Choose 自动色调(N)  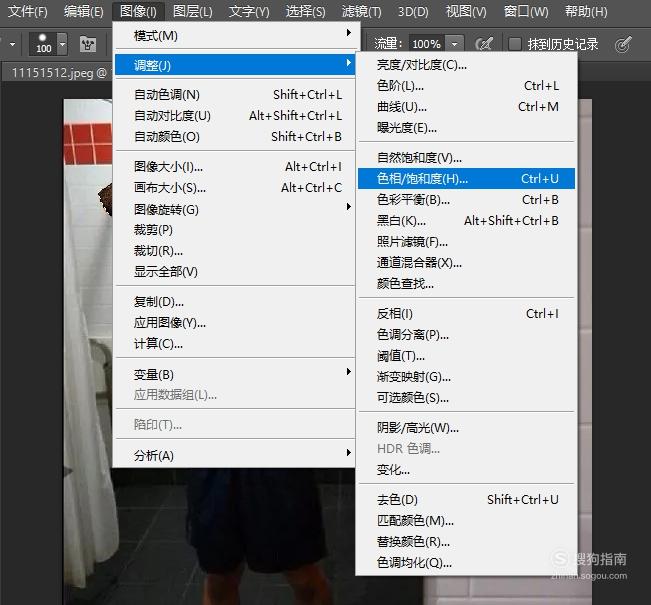point(235,95)
